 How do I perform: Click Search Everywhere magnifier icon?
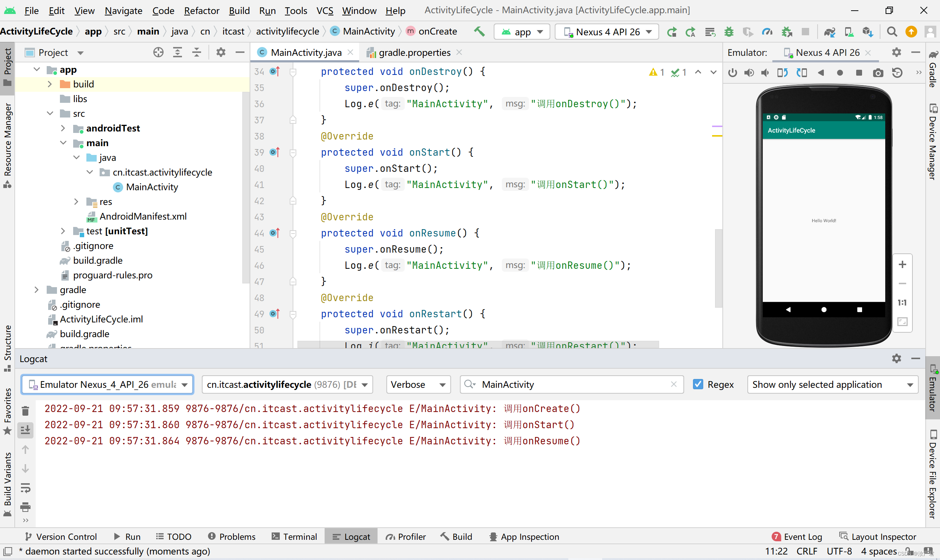pos(892,32)
